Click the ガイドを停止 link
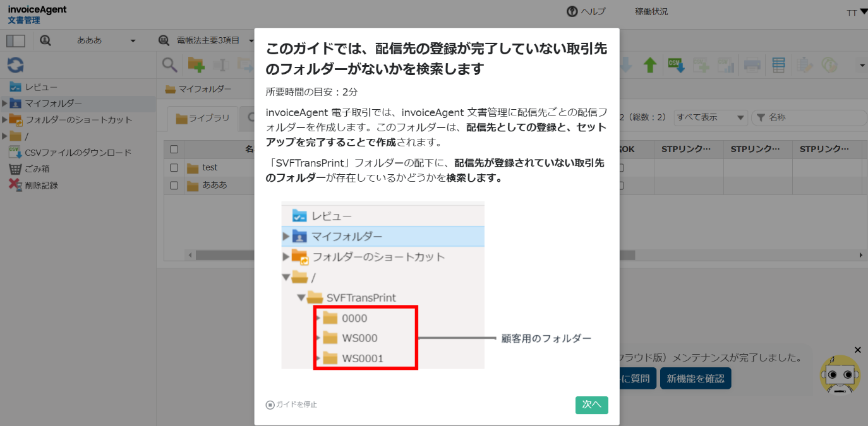The image size is (868, 426). tap(292, 405)
